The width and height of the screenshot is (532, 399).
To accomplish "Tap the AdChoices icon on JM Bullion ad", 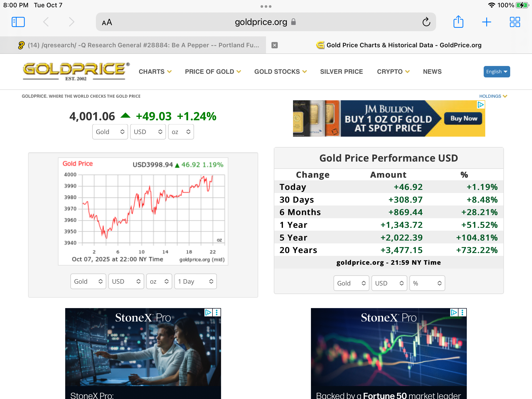I will tap(481, 105).
